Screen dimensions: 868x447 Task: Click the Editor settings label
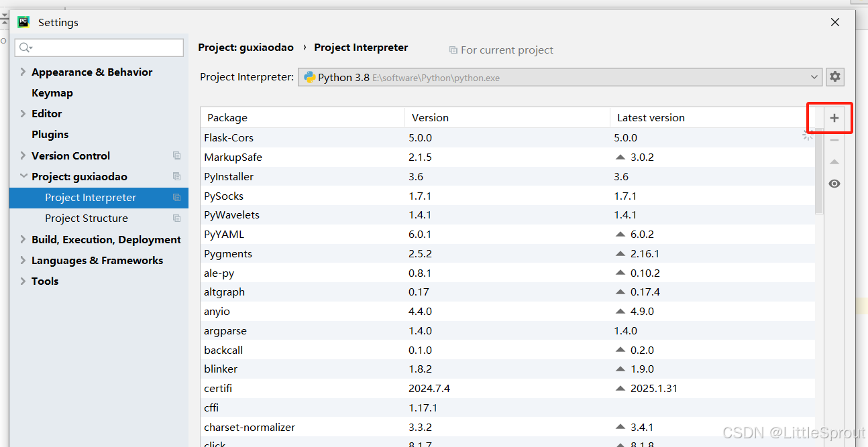click(47, 114)
